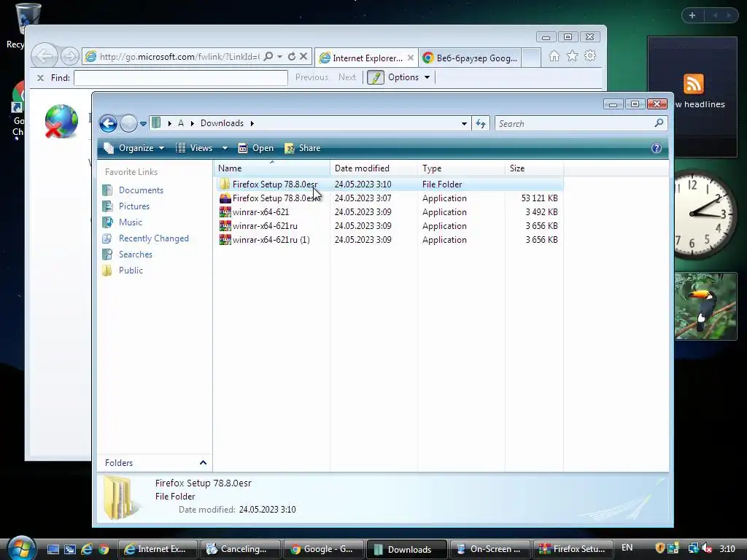Sort files by Name column
Screen dimensions: 747x560
point(271,168)
